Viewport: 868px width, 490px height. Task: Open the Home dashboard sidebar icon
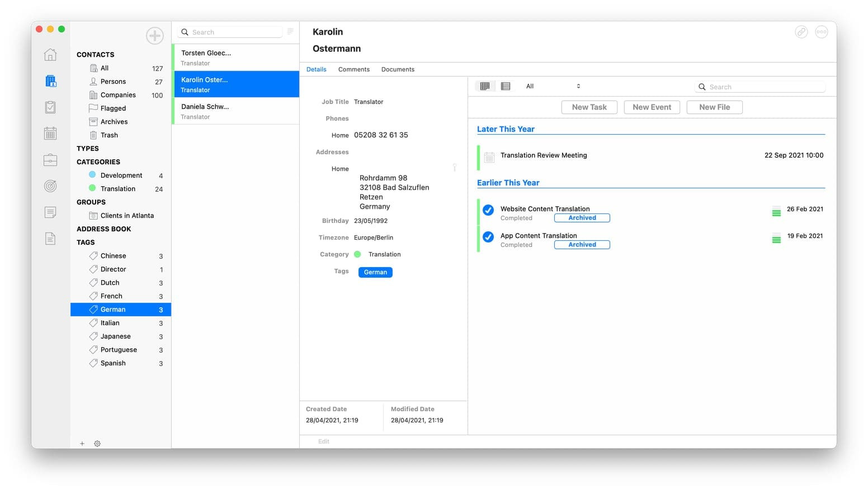(50, 55)
